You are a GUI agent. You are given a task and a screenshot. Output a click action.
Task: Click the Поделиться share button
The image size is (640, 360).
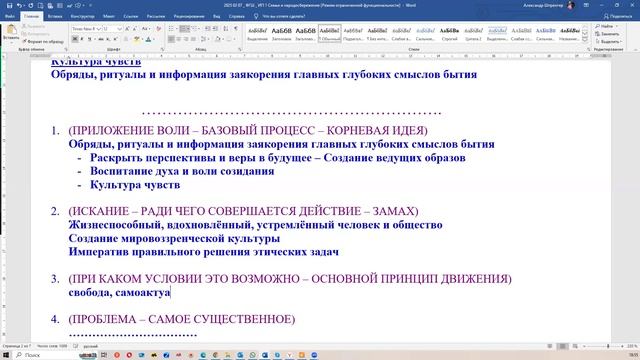pyautogui.click(x=618, y=16)
